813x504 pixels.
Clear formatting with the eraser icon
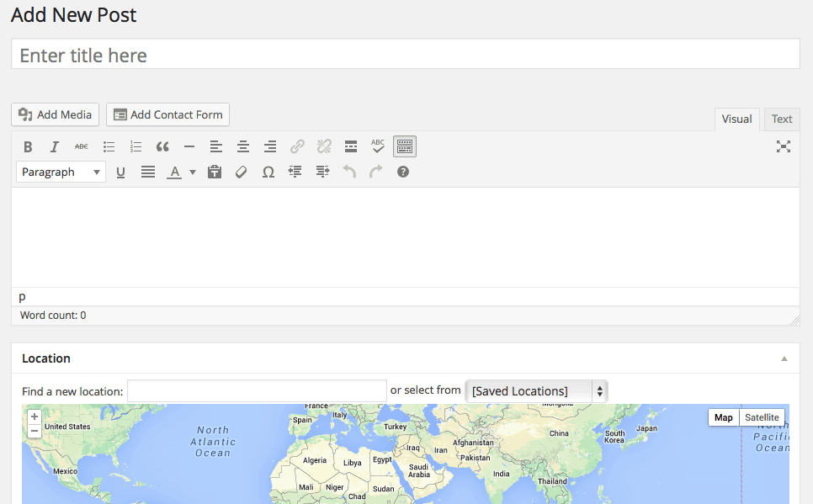click(x=241, y=172)
